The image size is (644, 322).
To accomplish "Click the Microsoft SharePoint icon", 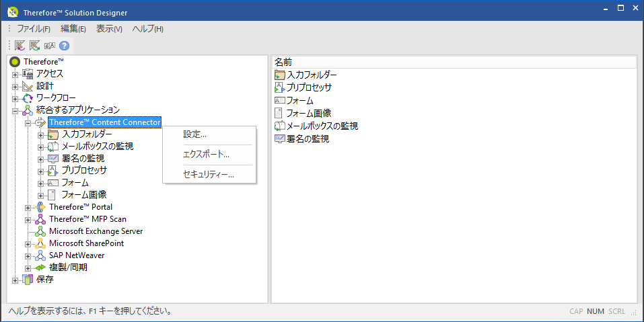I will click(40, 243).
